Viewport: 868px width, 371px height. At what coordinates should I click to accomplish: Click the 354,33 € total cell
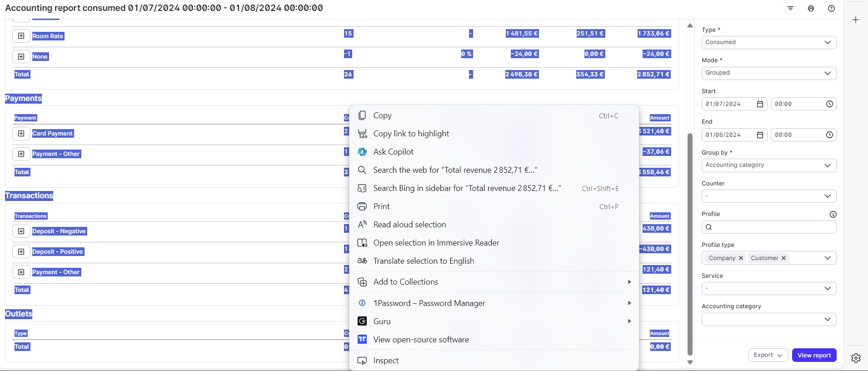click(590, 74)
